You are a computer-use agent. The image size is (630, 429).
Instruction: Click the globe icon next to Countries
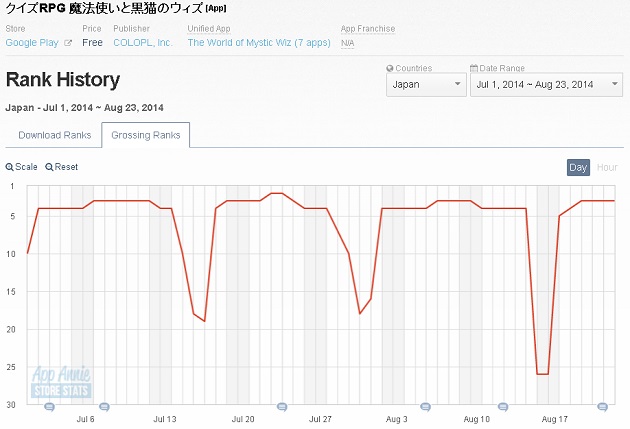point(389,68)
